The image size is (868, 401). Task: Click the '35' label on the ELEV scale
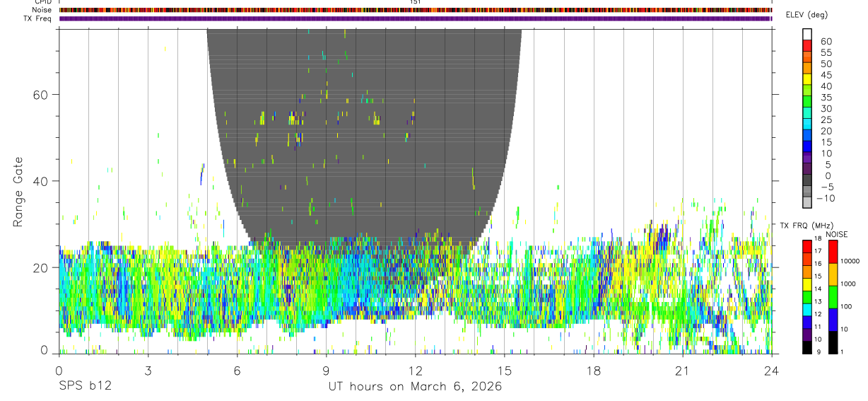click(x=825, y=97)
